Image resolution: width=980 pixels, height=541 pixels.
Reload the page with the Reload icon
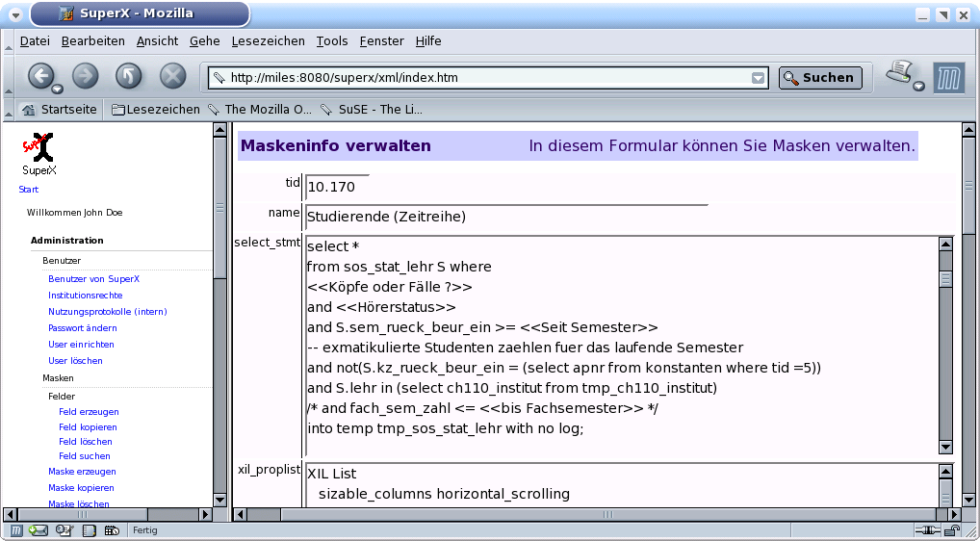tap(129, 77)
